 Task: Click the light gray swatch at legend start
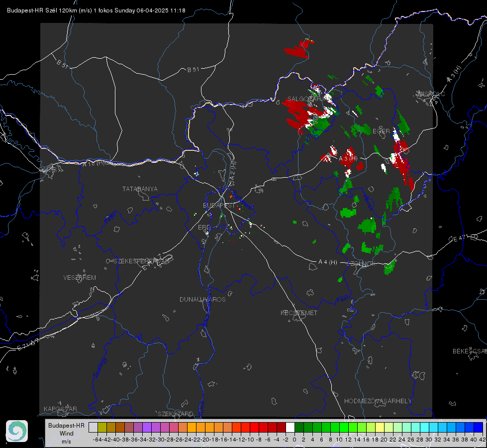pos(93,427)
